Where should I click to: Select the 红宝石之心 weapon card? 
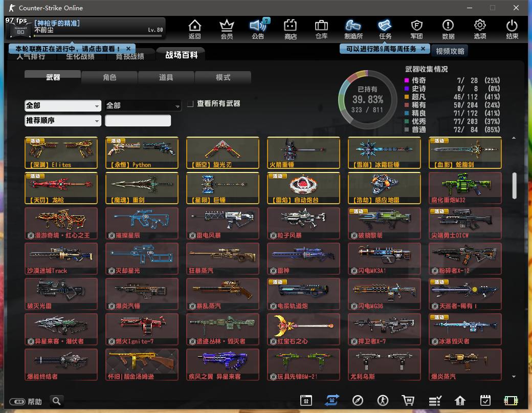coord(303,329)
